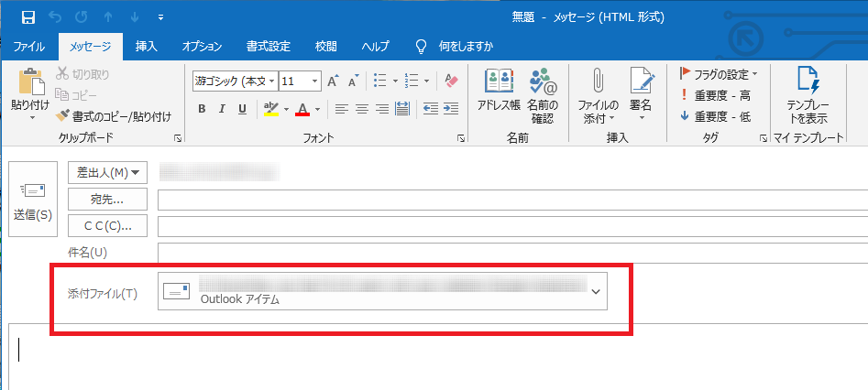Open the タグ dialog launcher

click(764, 139)
